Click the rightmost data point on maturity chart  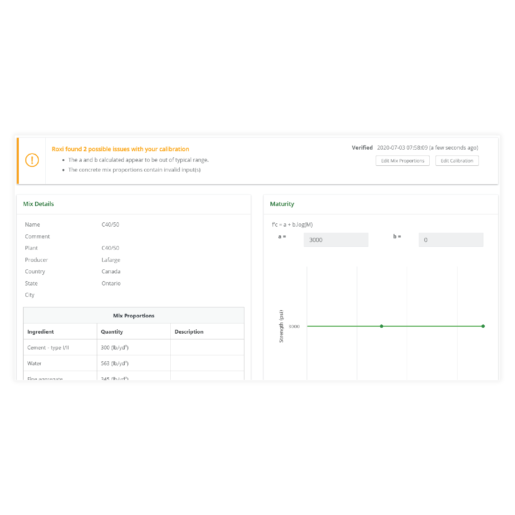point(483,326)
